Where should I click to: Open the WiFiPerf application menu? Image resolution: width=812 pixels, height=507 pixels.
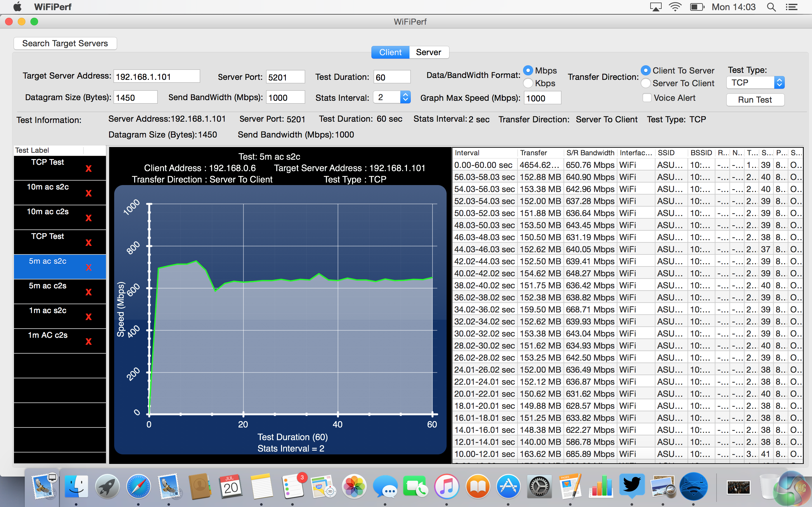pyautogui.click(x=53, y=7)
